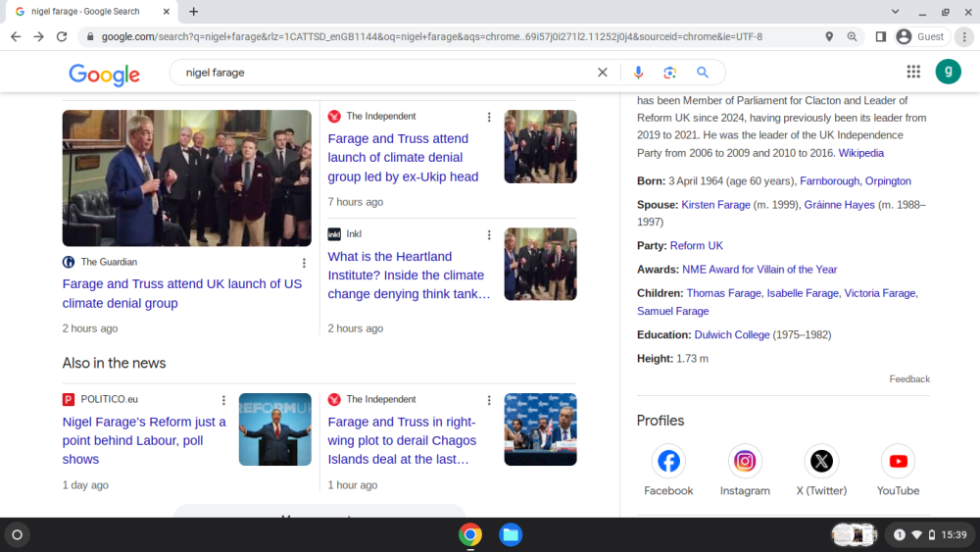Open more options for The Guardian story
The width and height of the screenshot is (980, 552).
[x=305, y=263]
